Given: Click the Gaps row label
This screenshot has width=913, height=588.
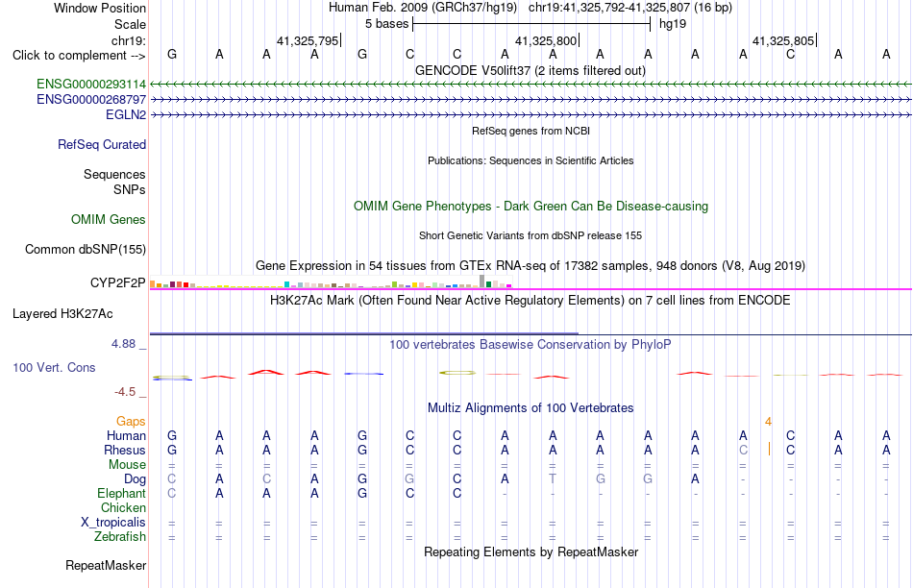Looking at the screenshot, I should (131, 421).
